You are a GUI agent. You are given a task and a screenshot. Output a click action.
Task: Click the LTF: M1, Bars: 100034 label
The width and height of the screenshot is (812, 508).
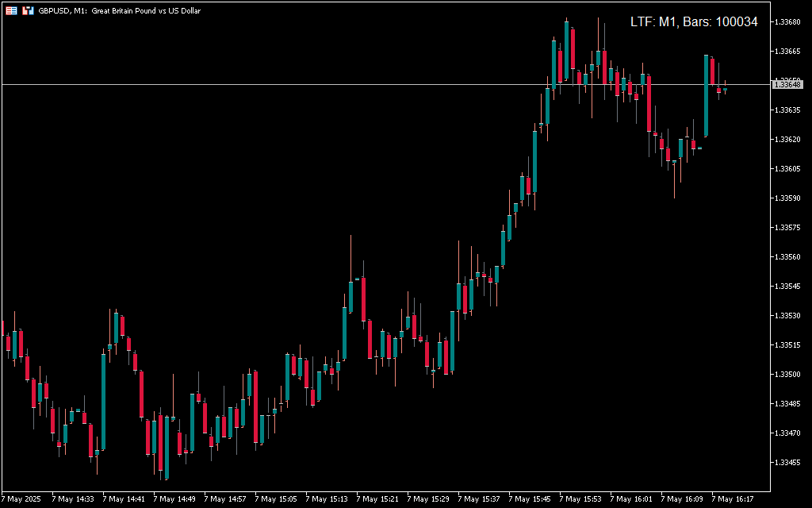694,22
